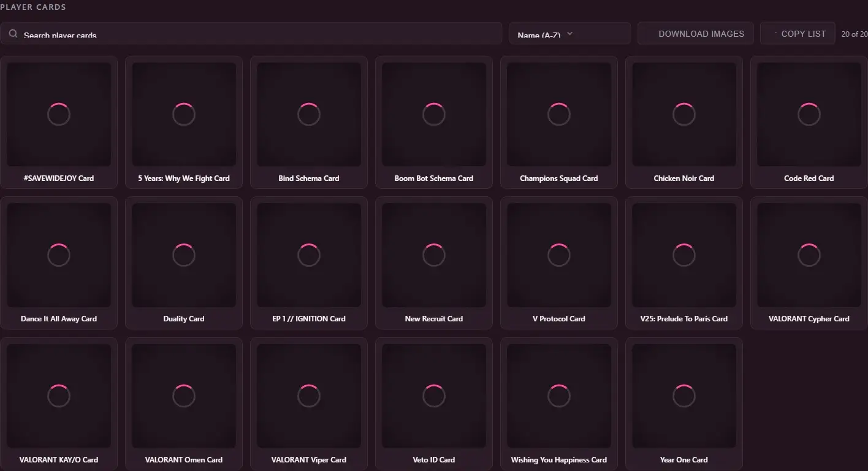Image resolution: width=868 pixels, height=471 pixels.
Task: Click the V25: Prelude To Paris Card label
Action: click(684, 319)
